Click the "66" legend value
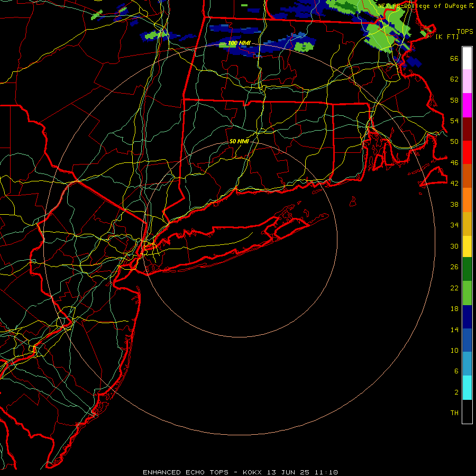 coord(454,58)
